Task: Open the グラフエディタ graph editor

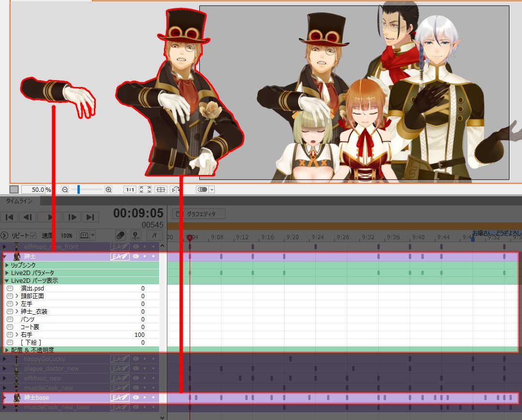Action: coord(199,214)
